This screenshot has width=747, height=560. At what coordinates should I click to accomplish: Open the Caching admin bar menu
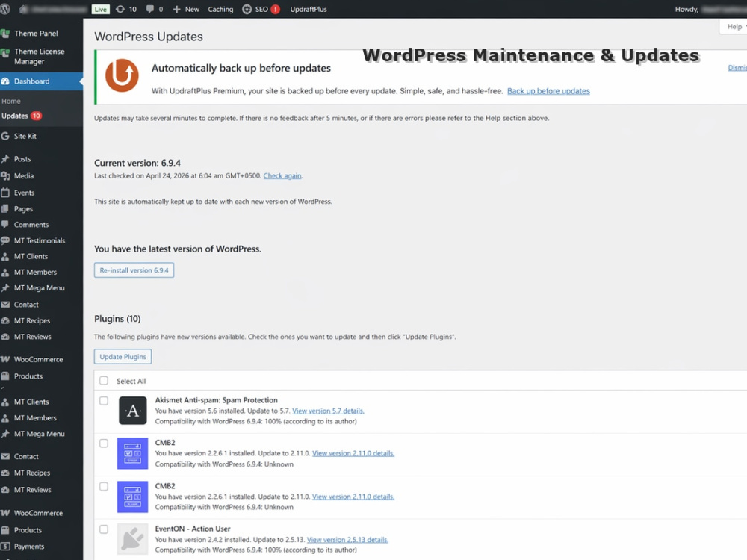point(220,9)
